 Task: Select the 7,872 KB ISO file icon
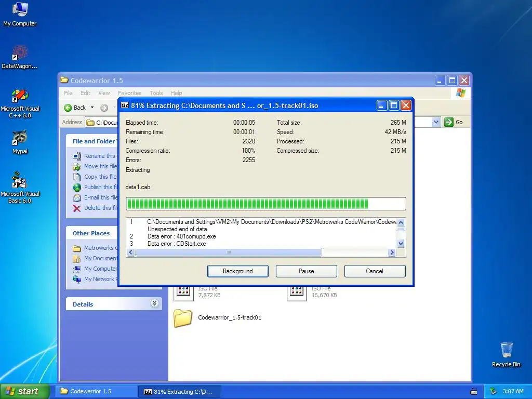(183, 293)
